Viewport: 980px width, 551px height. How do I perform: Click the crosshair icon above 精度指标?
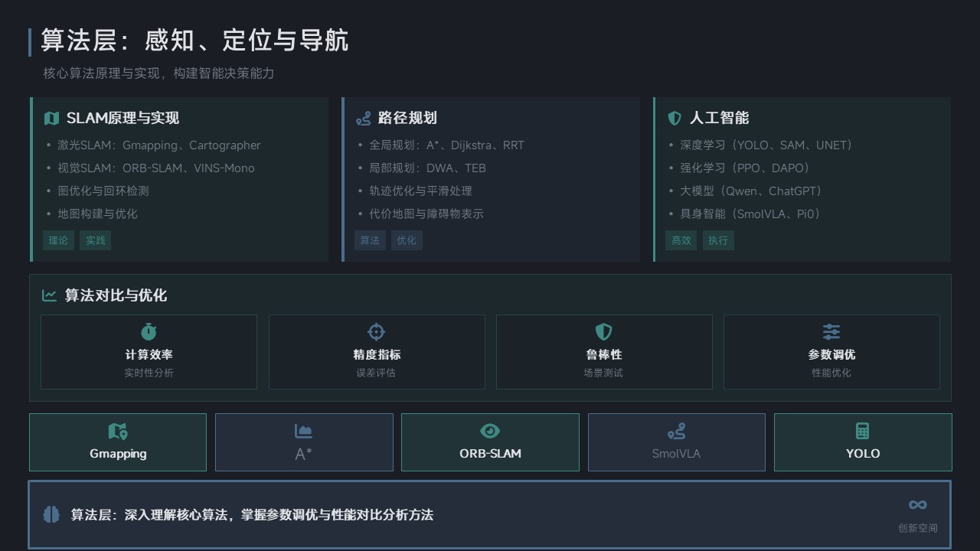pos(376,331)
